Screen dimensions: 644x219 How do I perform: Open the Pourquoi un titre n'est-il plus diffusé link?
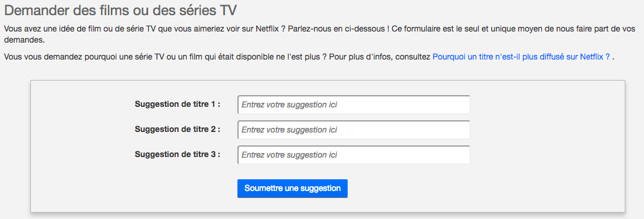pyautogui.click(x=521, y=57)
